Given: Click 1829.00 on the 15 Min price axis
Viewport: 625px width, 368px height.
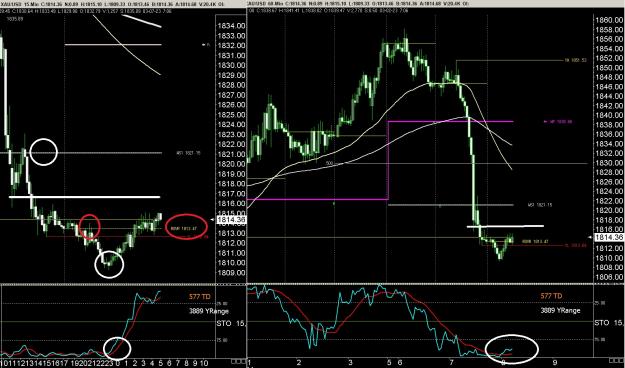Looking at the screenshot, I should [x=231, y=75].
